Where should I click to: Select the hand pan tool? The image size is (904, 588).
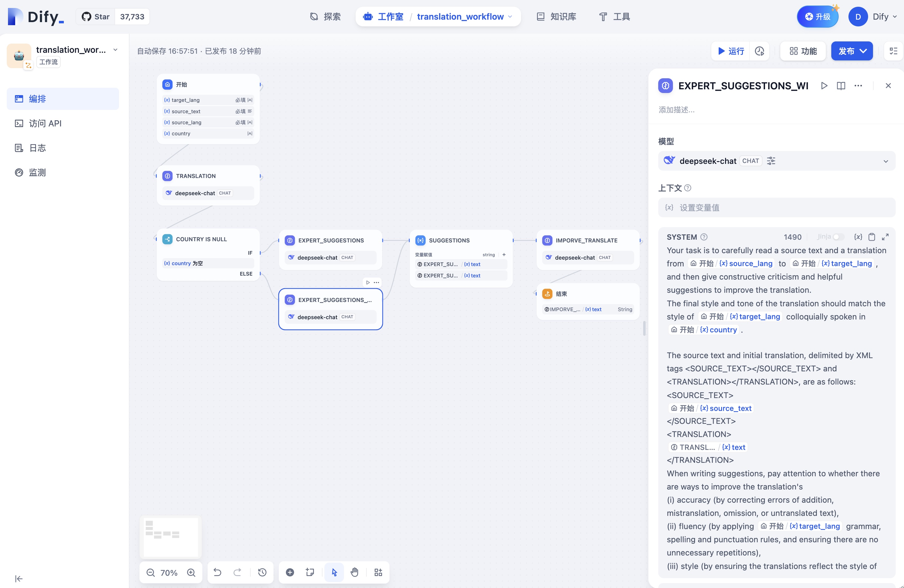(x=354, y=572)
